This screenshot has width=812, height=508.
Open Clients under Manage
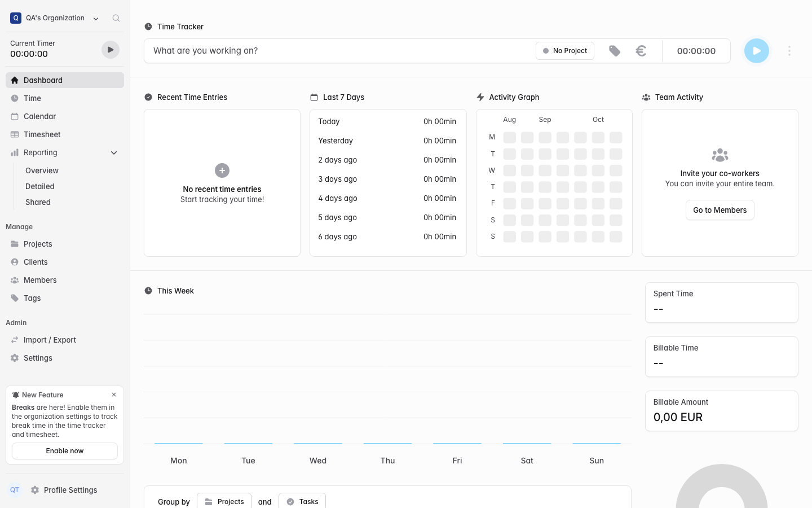click(65, 262)
